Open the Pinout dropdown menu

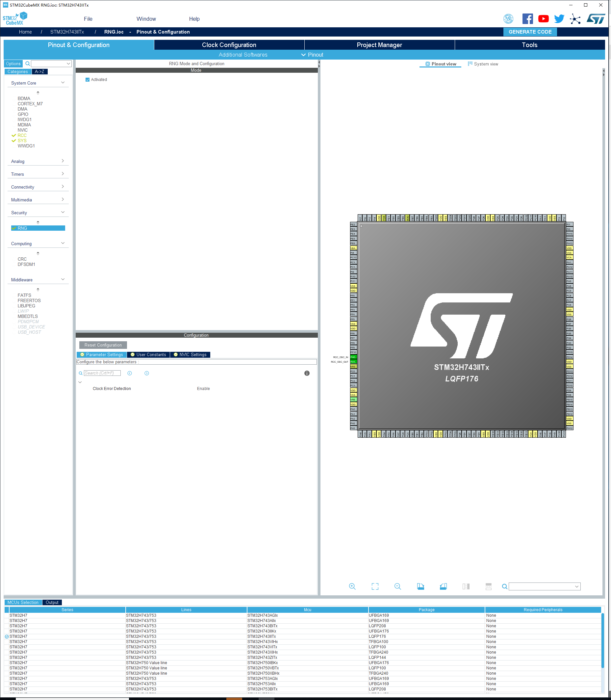point(312,55)
